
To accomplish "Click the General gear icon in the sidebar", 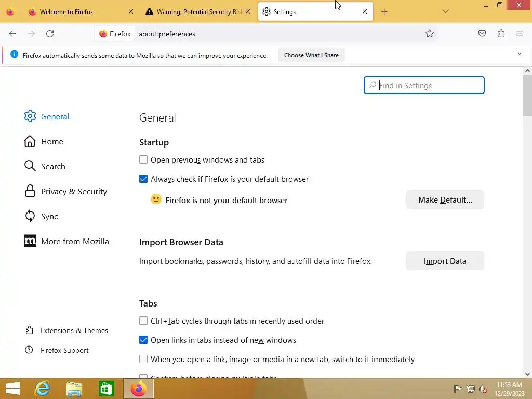I will (30, 116).
